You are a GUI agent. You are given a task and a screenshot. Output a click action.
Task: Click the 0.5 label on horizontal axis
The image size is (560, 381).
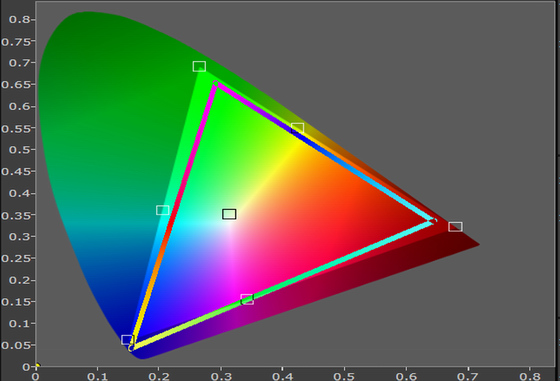click(344, 376)
